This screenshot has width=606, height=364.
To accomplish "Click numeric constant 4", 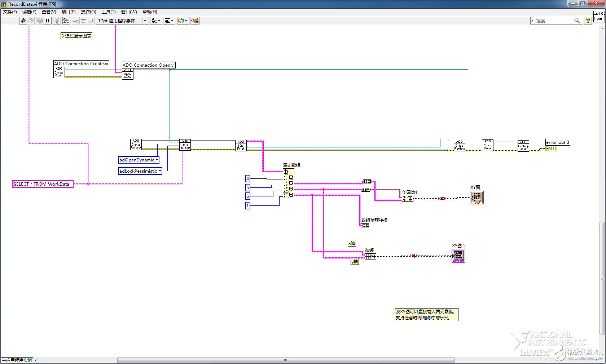I will click(248, 178).
